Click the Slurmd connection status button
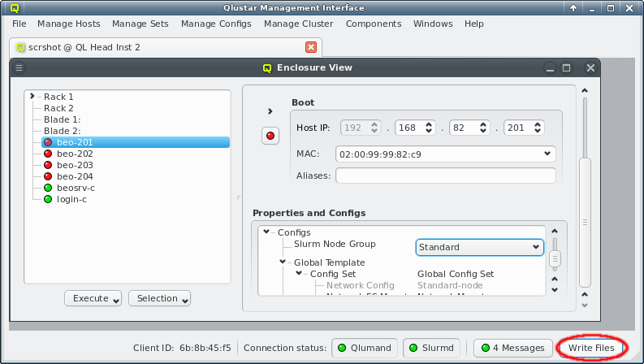The width and height of the screenshot is (644, 364). point(432,348)
